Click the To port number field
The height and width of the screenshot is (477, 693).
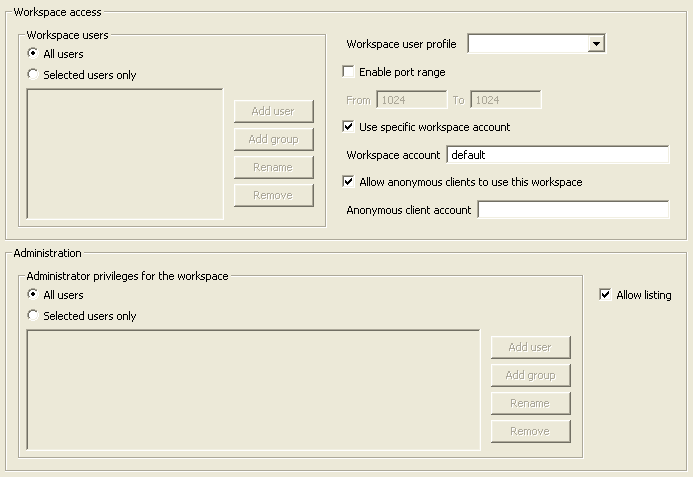point(505,100)
